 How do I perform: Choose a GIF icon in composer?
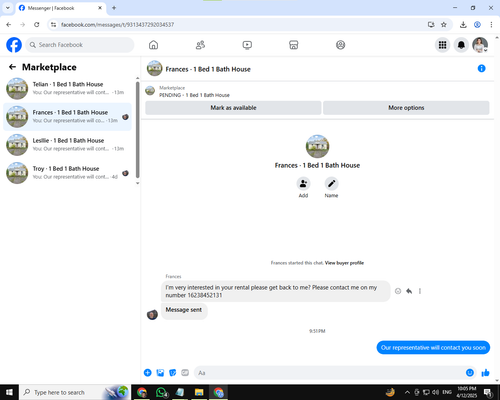tap(185, 373)
